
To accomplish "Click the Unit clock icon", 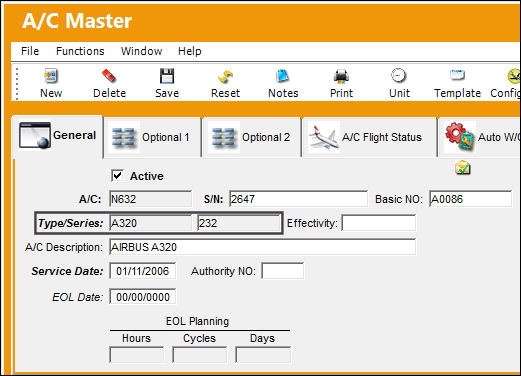I will [399, 75].
